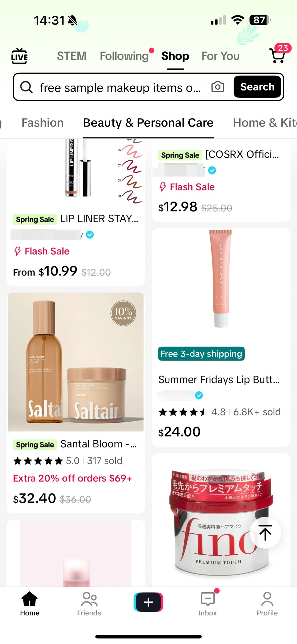Select the Home & Kitchen category

click(x=265, y=123)
